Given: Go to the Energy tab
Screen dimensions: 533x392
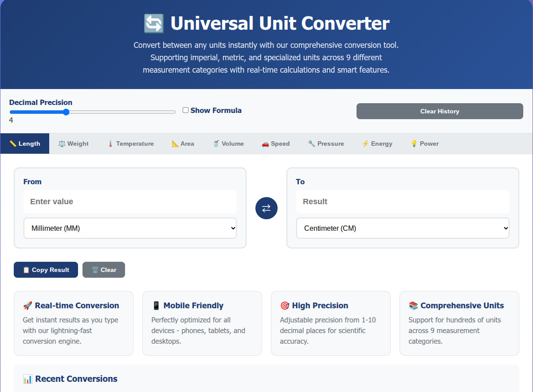Looking at the screenshot, I should (x=377, y=144).
